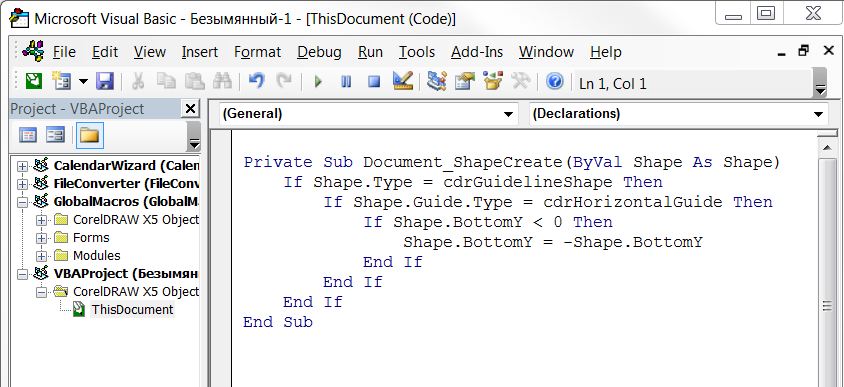Click the Undo arrow icon
Screen dimensions: 844x387
coord(256,82)
